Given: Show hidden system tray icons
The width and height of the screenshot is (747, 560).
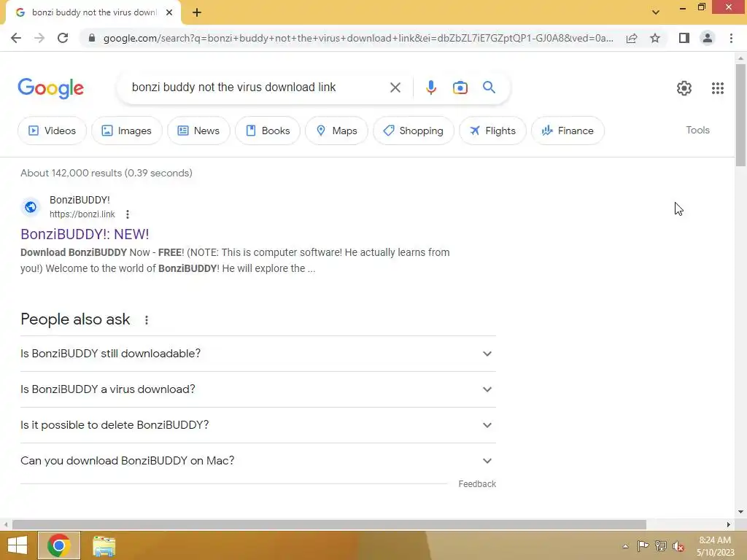Looking at the screenshot, I should click(625, 546).
